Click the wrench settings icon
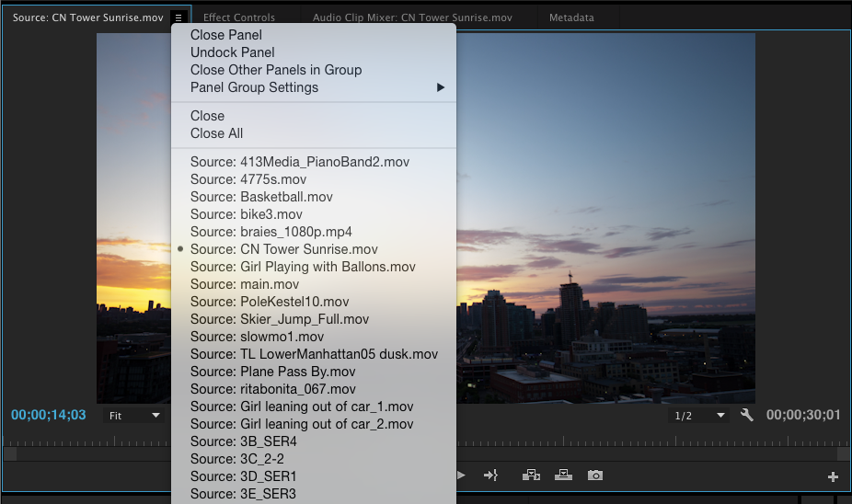The image size is (852, 504). click(x=746, y=415)
